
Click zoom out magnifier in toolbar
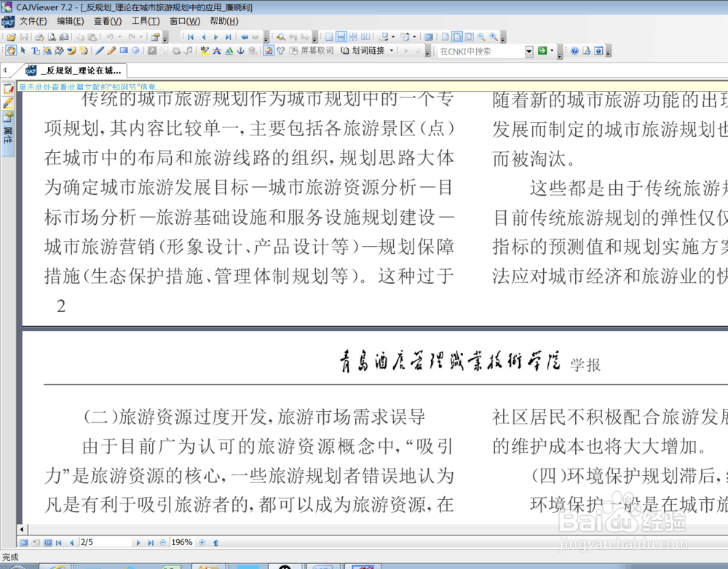pos(481,36)
